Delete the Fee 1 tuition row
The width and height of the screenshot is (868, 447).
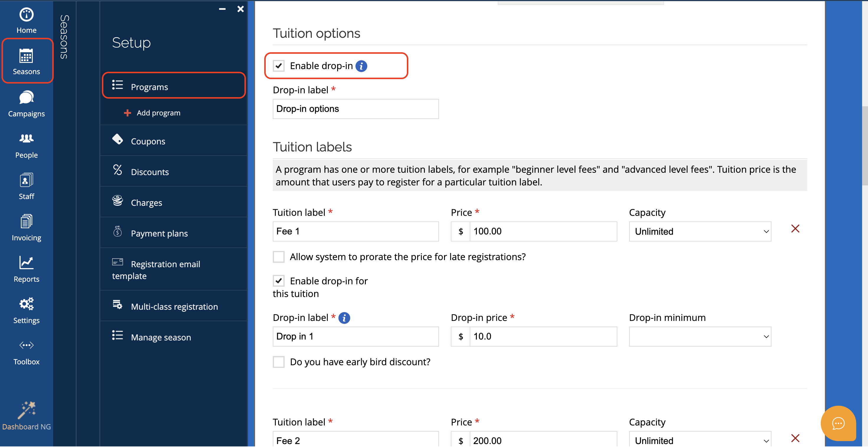point(795,229)
